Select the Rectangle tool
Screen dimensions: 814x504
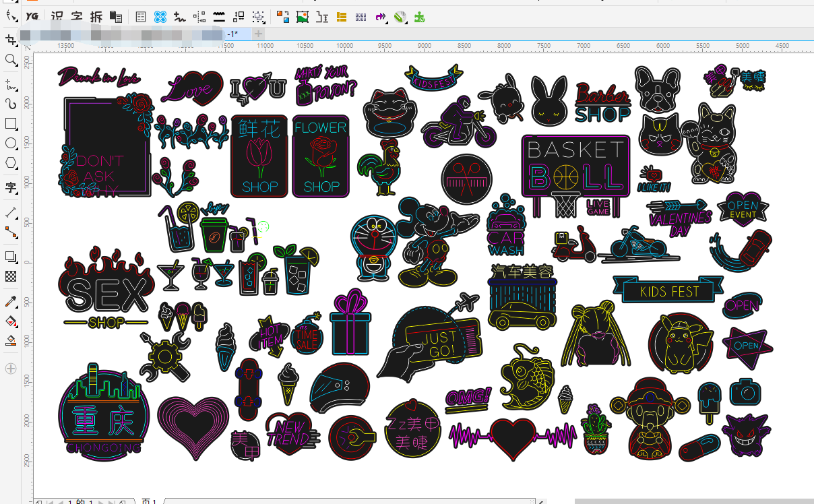pos(10,124)
